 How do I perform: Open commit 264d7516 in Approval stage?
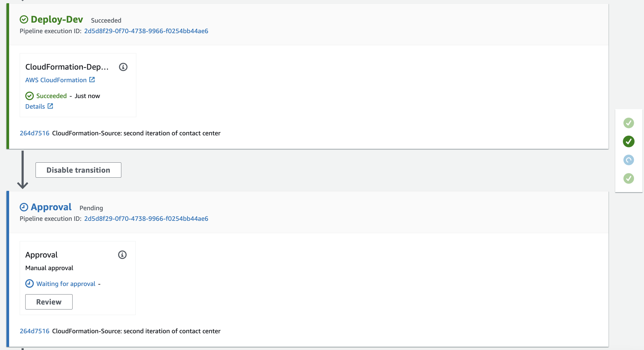[x=34, y=331]
